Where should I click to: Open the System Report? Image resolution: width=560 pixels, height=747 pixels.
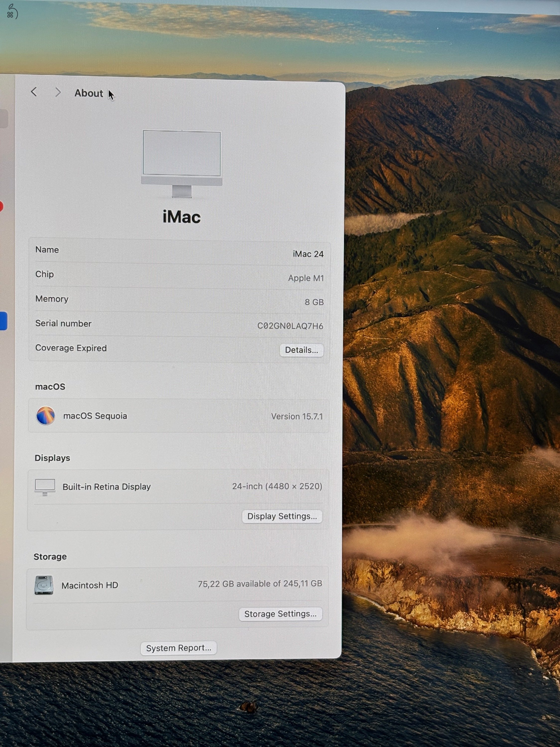(x=178, y=648)
